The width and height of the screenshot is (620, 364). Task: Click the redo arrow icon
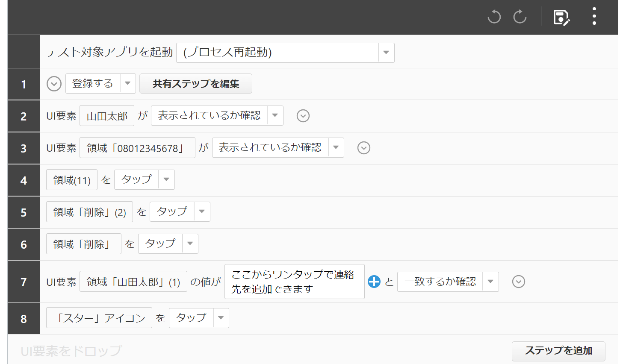coord(520,17)
